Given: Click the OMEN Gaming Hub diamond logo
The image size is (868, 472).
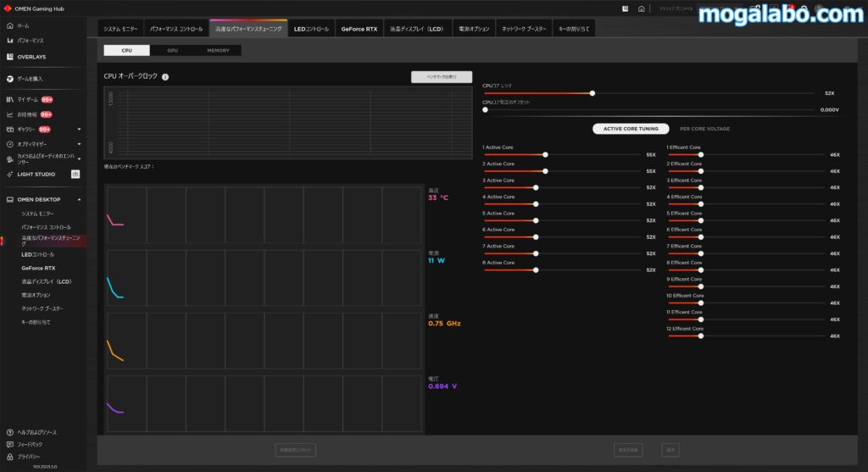Looking at the screenshot, I should pos(7,8).
